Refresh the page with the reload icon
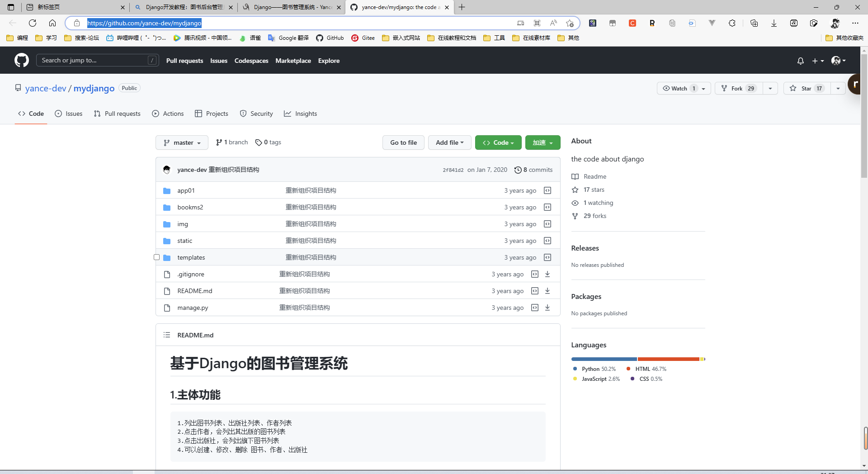Screen dimensions: 868x474 33,23
